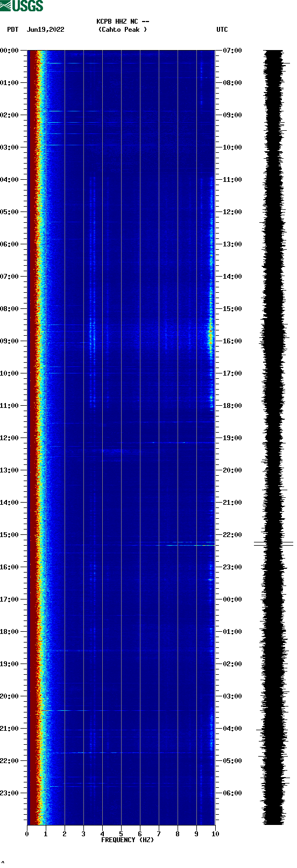Click the 10:00 UTC time label

coord(232,147)
